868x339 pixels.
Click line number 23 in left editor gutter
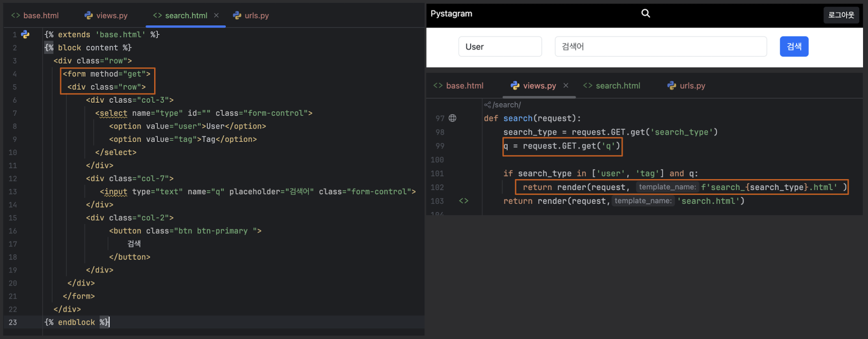tap(13, 322)
